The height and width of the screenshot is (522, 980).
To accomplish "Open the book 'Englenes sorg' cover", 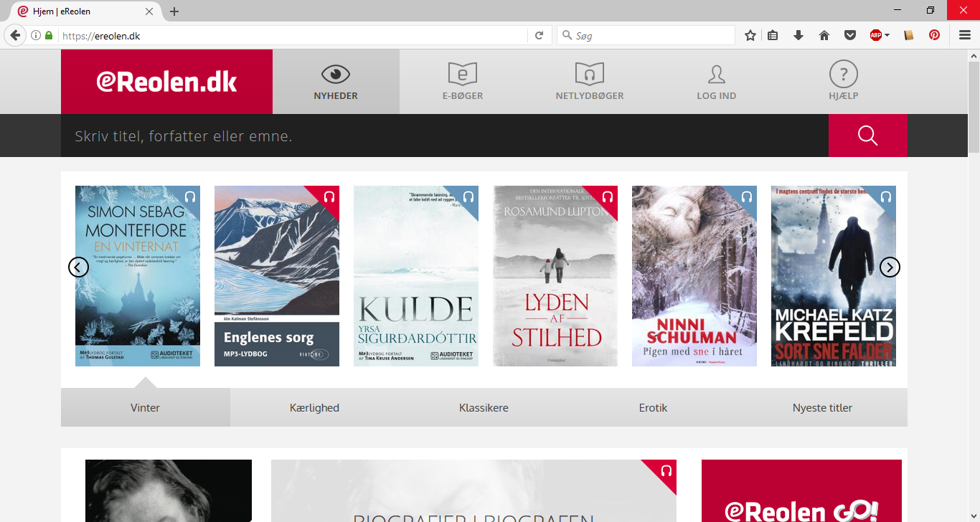I will click(x=277, y=276).
